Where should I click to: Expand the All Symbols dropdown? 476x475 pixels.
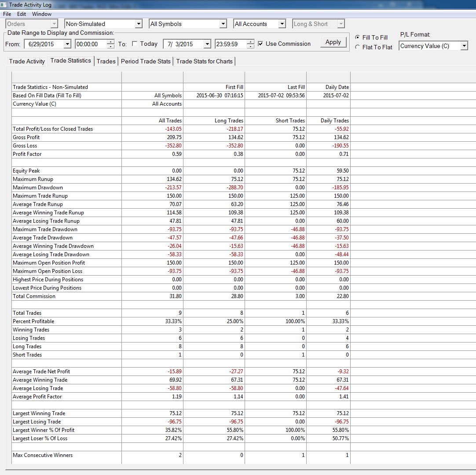[223, 24]
